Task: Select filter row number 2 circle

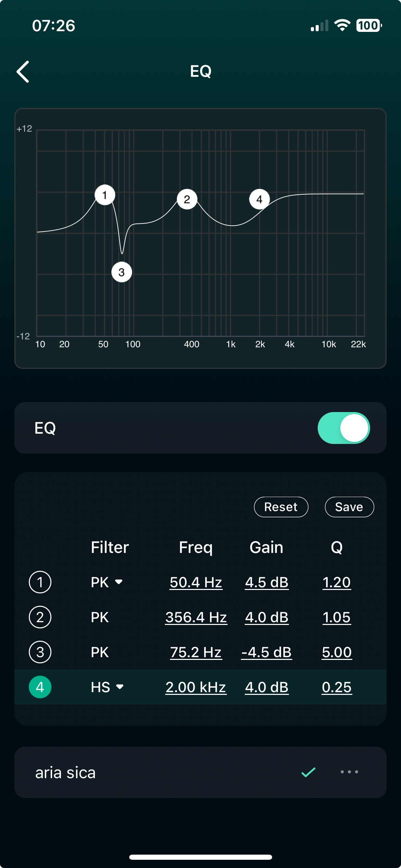Action: 40,617
